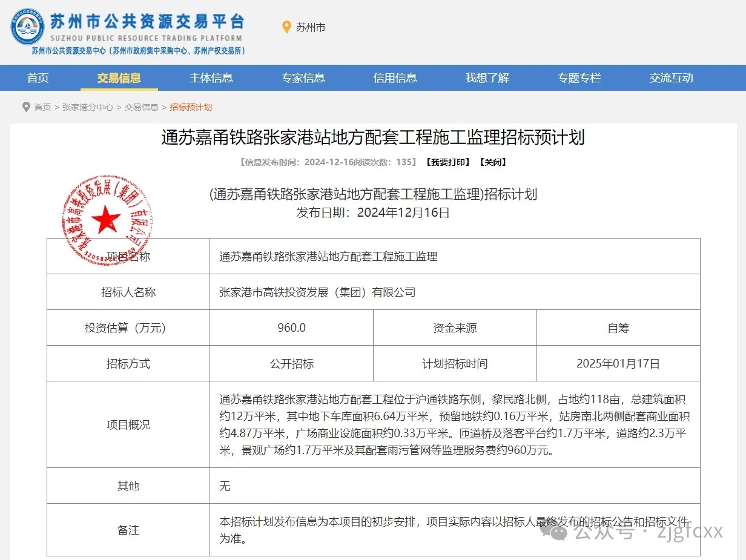Screen dimensions: 746x560
Task: Click SUZHOU PUBLIC RESOURCE TRADING PLATFORM text
Action: [x=147, y=38]
